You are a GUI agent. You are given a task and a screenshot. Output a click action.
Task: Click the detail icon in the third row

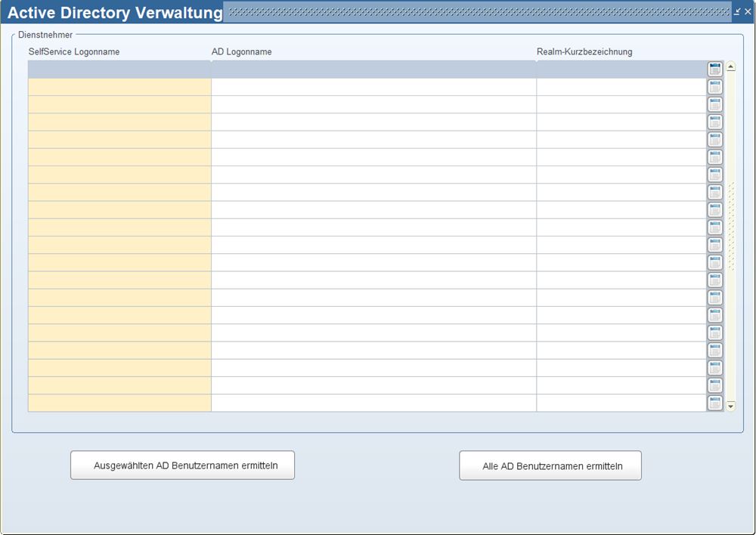point(714,104)
